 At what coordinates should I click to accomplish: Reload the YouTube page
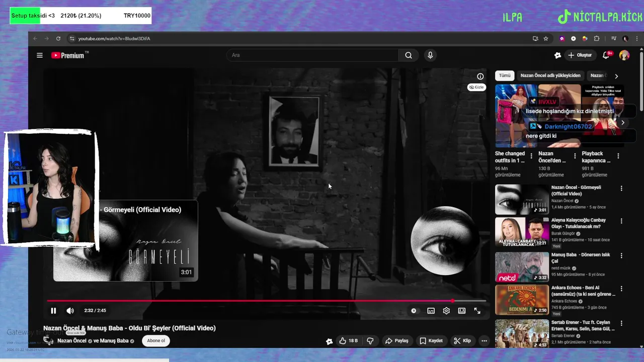tap(58, 39)
